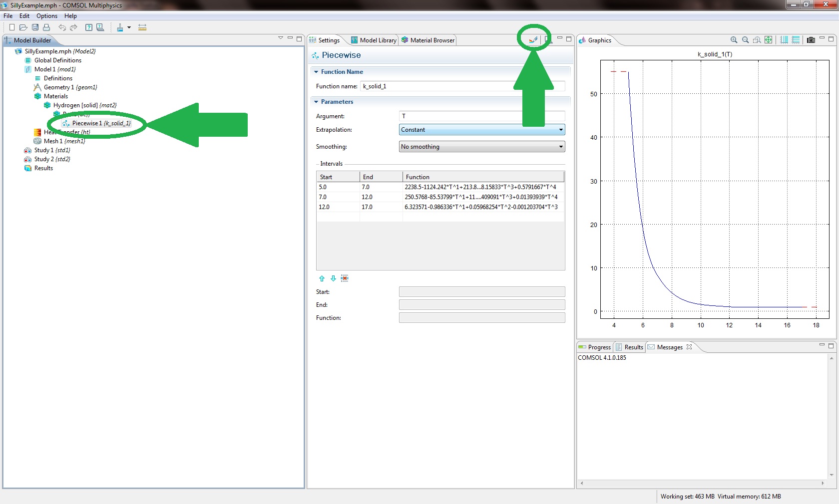Click the Open file folder icon
Viewport: 839px width, 504px height.
coord(23,27)
